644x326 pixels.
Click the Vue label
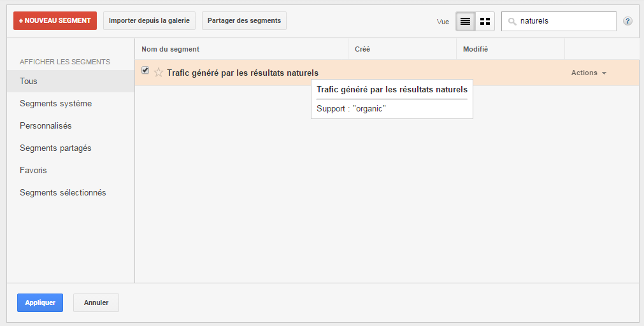(443, 22)
